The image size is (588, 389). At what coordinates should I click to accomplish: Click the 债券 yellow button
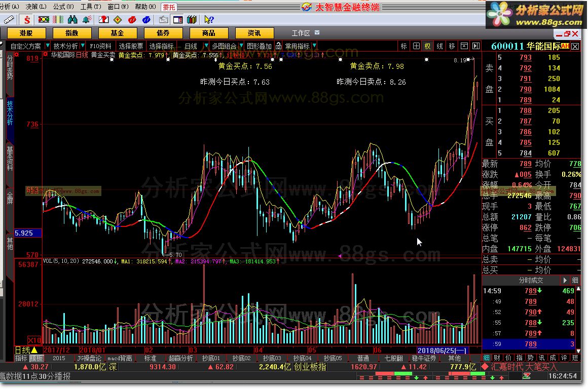pyautogui.click(x=163, y=33)
